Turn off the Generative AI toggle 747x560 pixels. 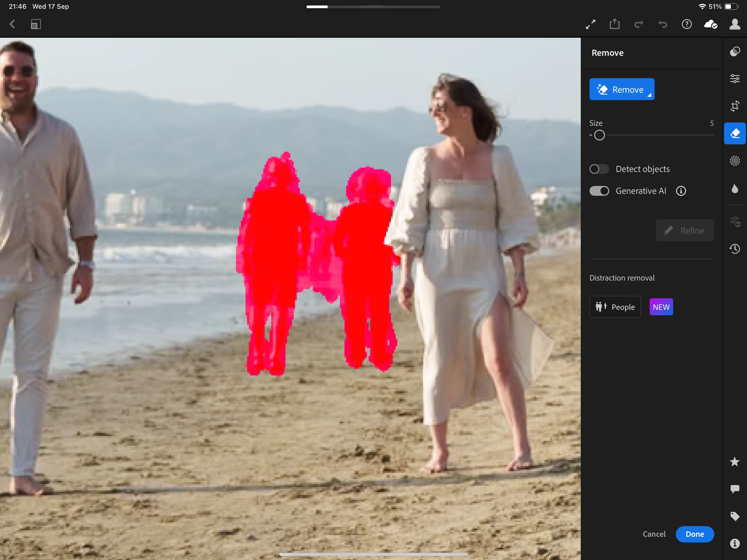[x=599, y=191]
